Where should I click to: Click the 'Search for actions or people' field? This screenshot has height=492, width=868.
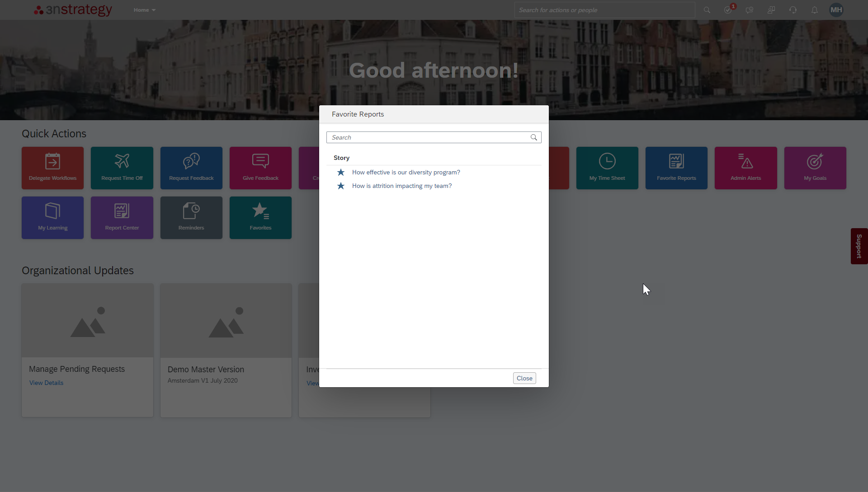[x=604, y=10]
